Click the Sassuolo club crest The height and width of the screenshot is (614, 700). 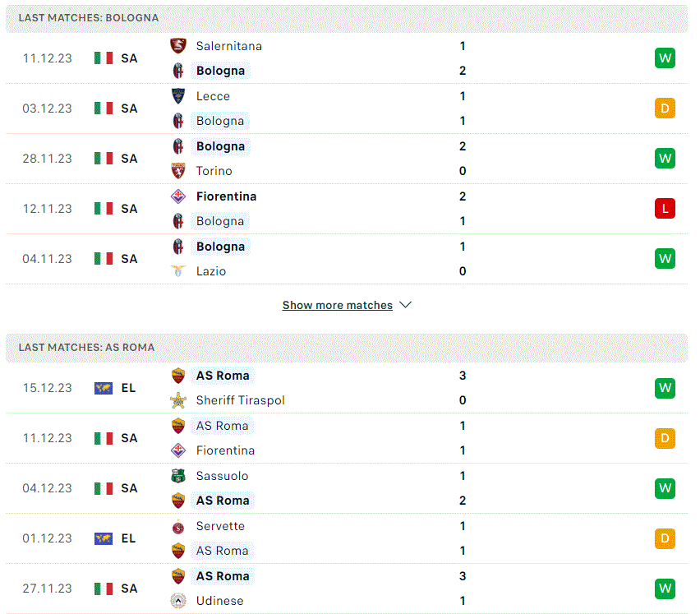point(178,476)
